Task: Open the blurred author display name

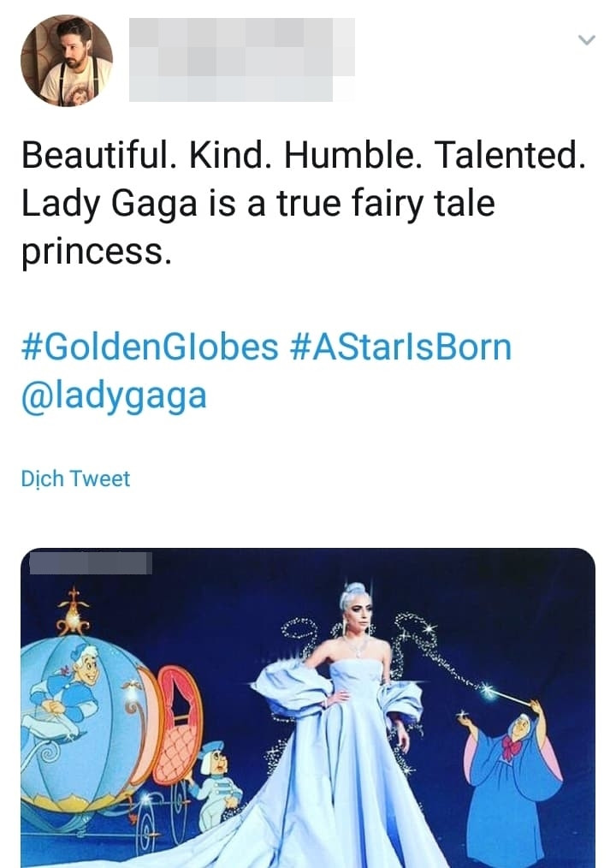Action: click(241, 36)
